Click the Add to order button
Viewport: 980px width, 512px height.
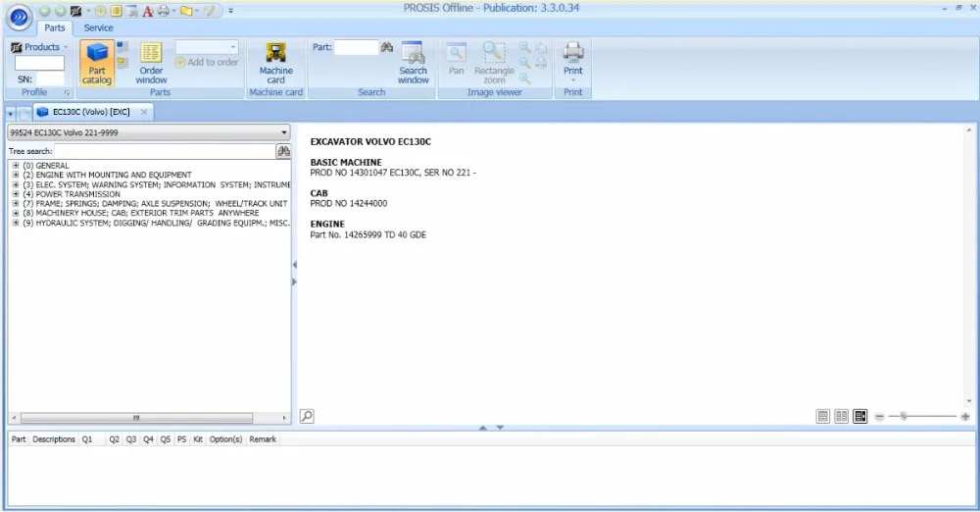[x=207, y=62]
